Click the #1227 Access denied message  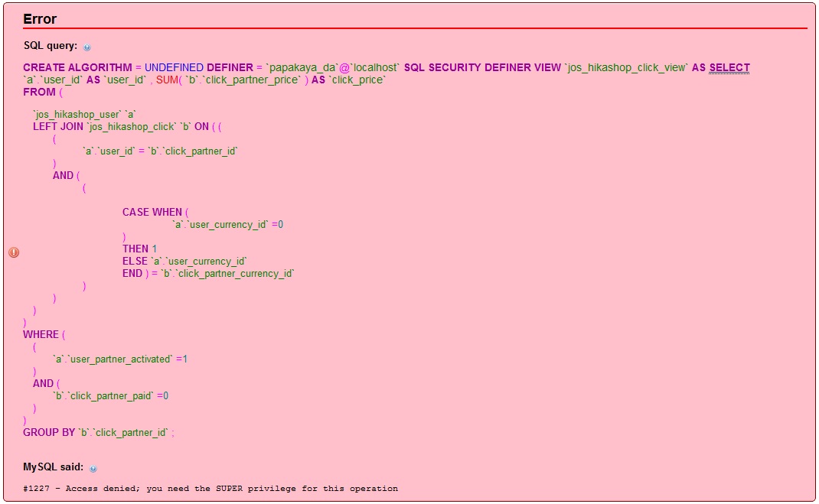click(x=210, y=489)
